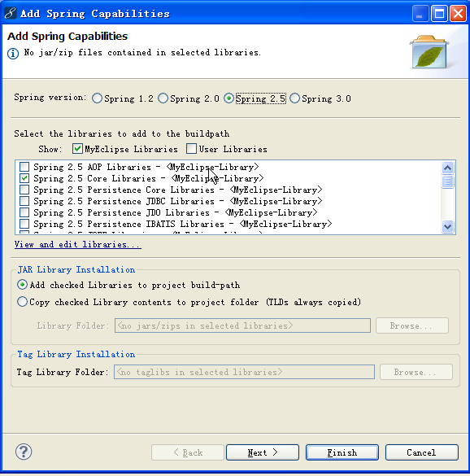The height and width of the screenshot is (476, 470).
Task: Click the library list scrollbar thumb
Action: click(448, 181)
